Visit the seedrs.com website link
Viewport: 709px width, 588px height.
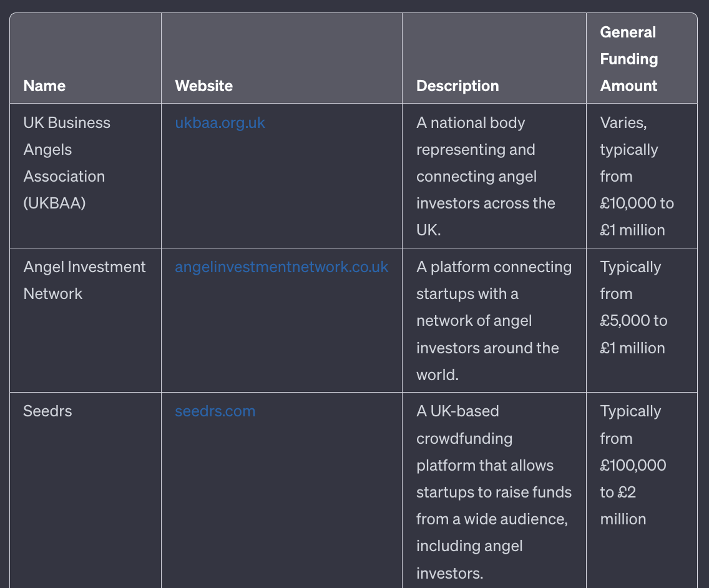coord(215,411)
